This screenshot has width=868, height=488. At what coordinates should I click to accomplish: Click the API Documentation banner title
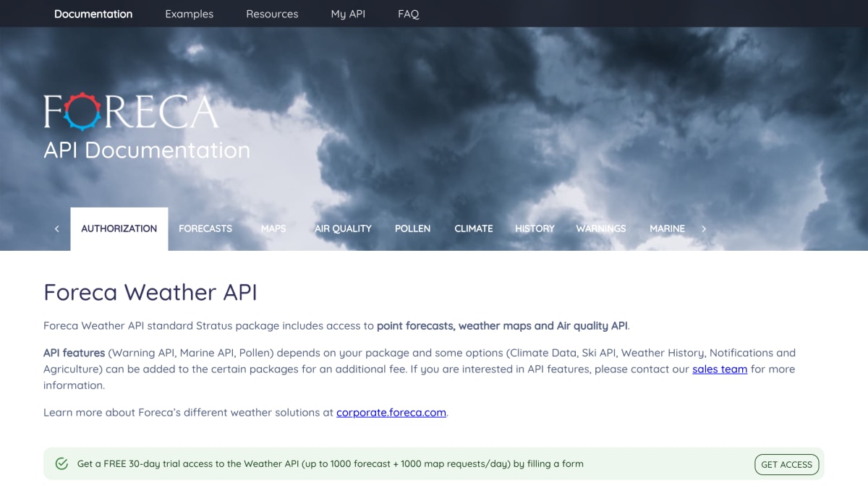[147, 150]
